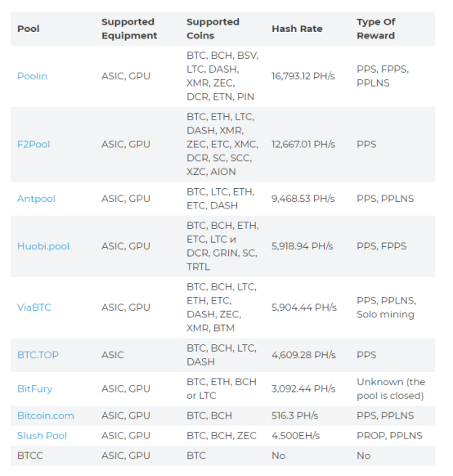Screen dimensions: 453x476
Task: Click the Pool column header
Action: (x=29, y=29)
